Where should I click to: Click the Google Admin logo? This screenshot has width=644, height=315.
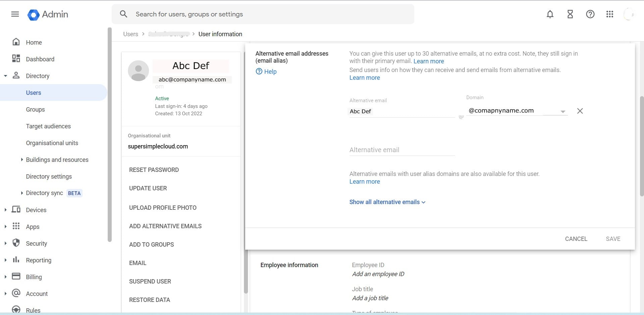point(48,14)
